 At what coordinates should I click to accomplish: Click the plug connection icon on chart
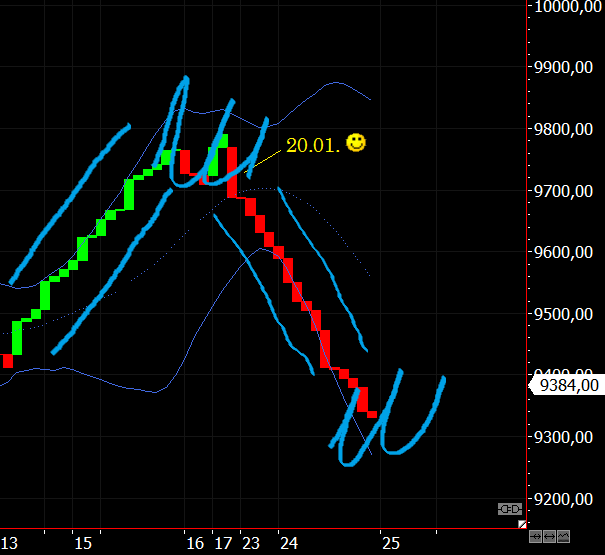pos(510,509)
